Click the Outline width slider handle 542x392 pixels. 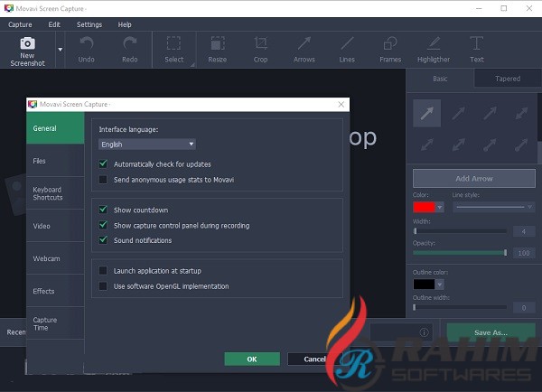(x=415, y=307)
